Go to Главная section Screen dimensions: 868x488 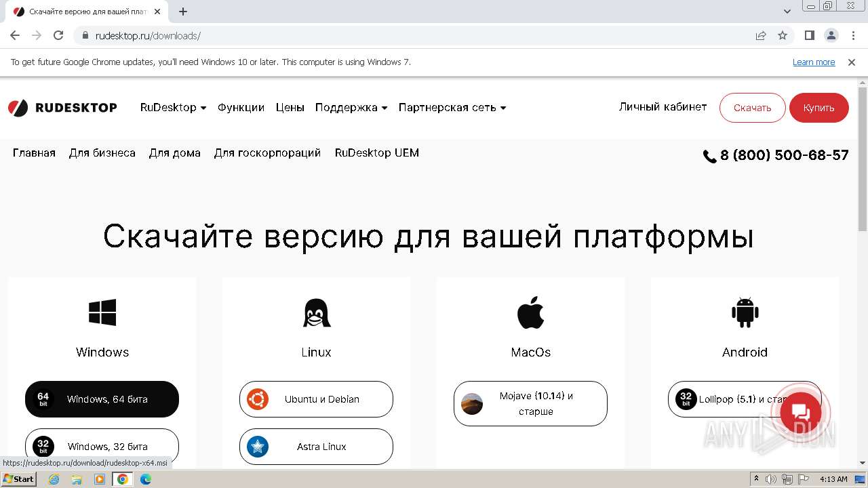(34, 153)
